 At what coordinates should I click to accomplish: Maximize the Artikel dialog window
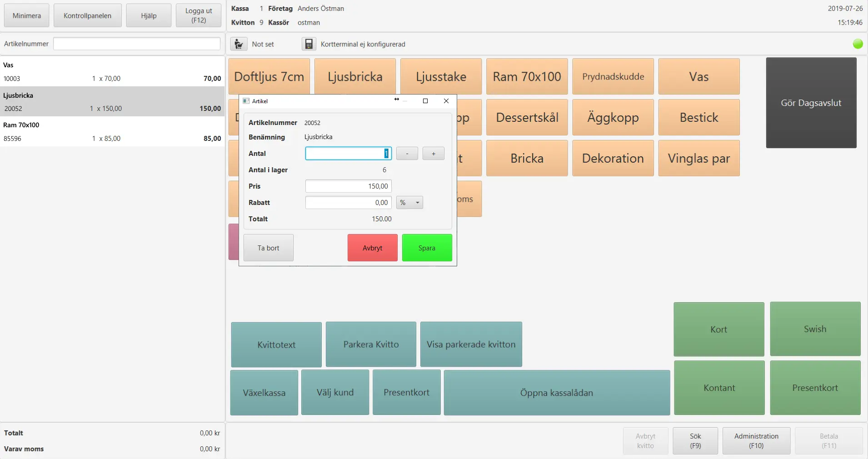tap(425, 101)
